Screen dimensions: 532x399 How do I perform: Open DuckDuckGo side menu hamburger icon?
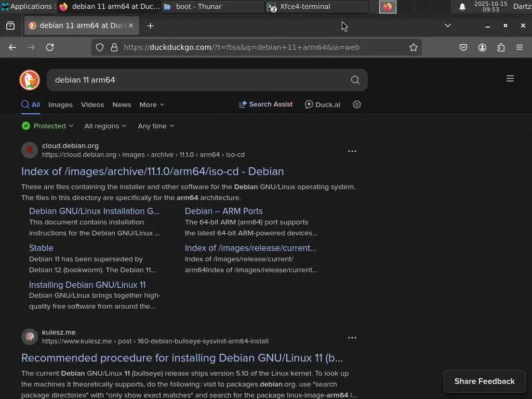(x=510, y=79)
